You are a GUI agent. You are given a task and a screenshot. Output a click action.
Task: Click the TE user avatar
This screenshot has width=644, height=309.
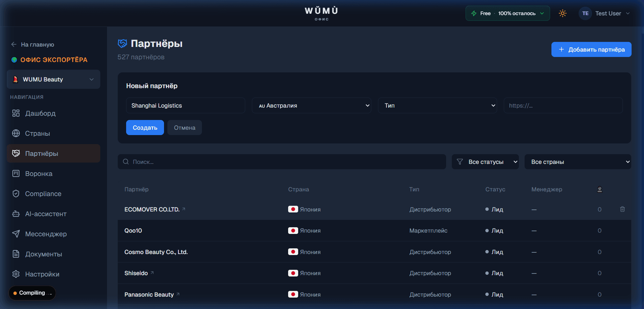point(585,13)
